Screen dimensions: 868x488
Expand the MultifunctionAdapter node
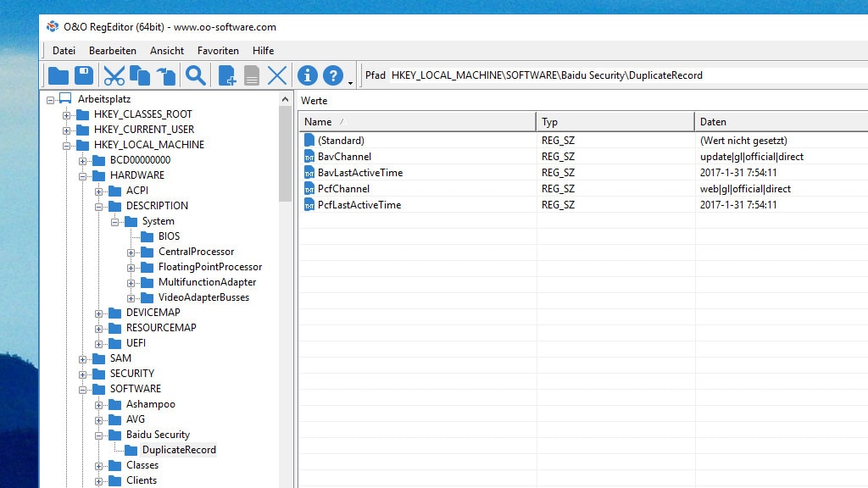[131, 283]
